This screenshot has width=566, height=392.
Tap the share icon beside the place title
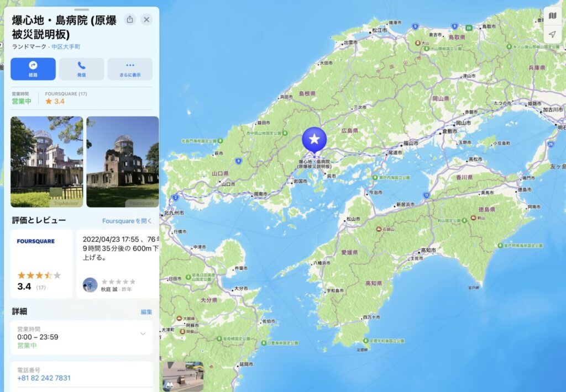pos(130,20)
